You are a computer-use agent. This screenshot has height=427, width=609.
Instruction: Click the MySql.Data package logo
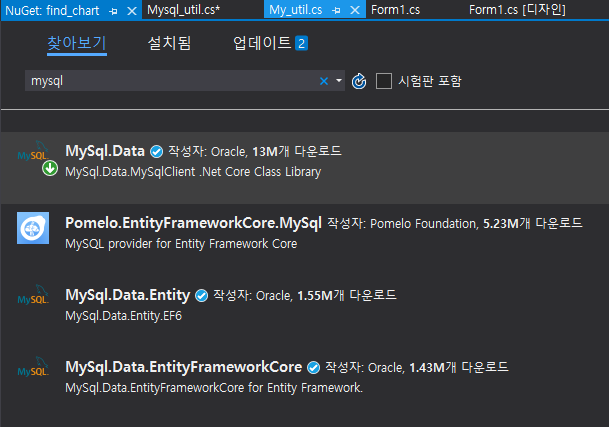click(x=33, y=151)
